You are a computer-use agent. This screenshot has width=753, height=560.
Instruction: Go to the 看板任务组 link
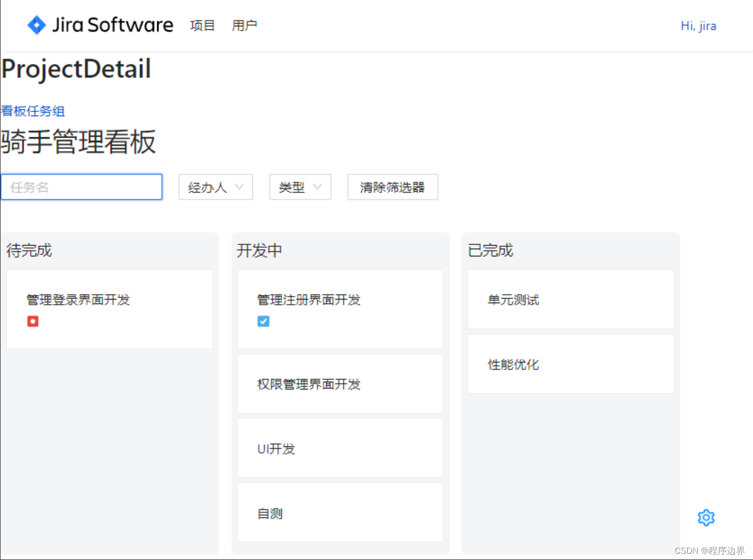point(33,111)
